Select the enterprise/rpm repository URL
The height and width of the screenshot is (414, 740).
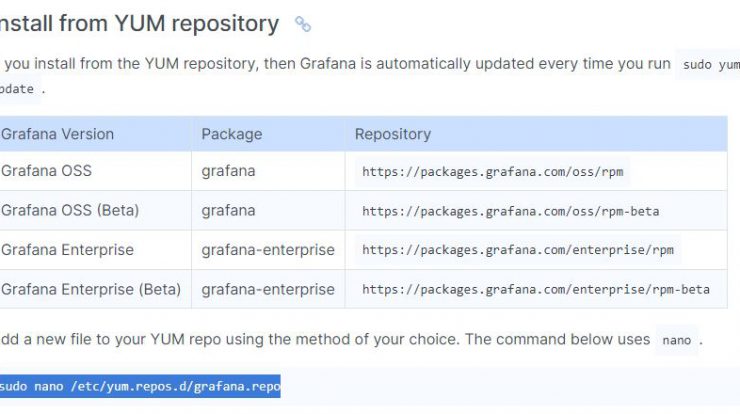tap(518, 250)
